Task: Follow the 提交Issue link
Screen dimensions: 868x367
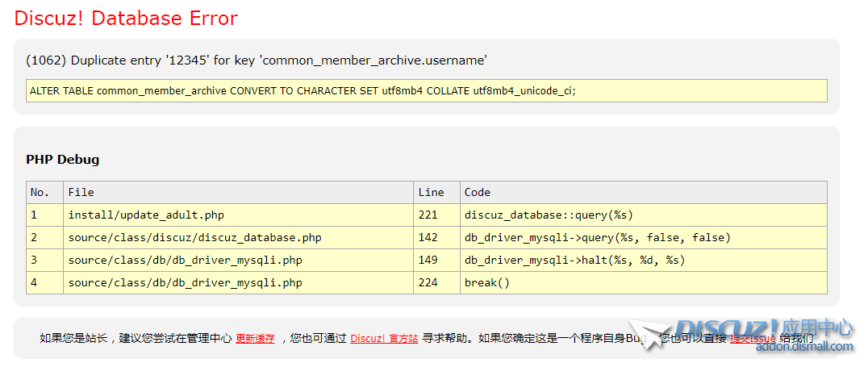Action: 752,339
